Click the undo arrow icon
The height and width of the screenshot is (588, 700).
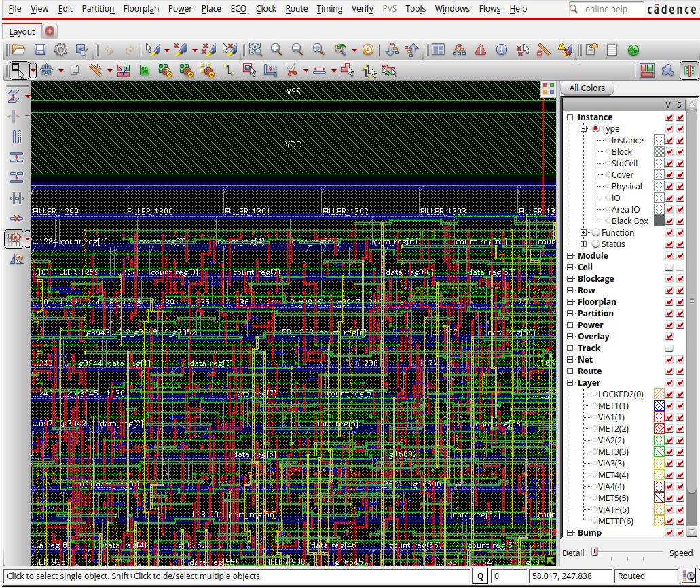[109, 50]
